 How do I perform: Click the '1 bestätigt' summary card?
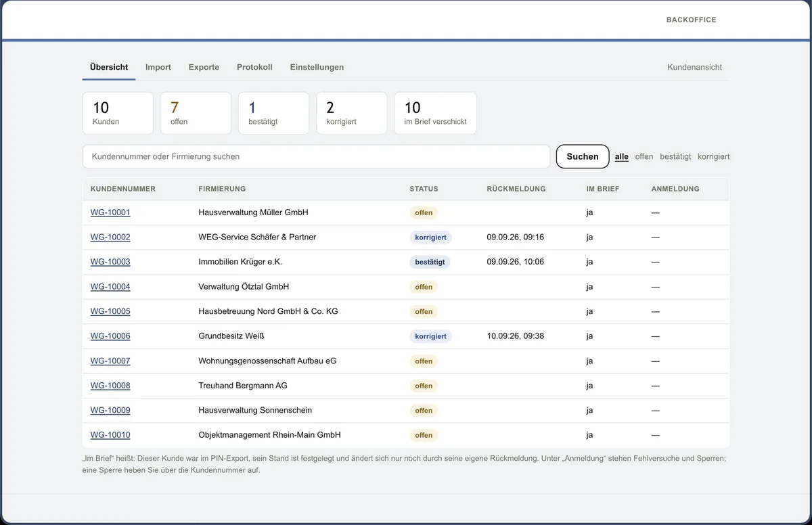click(x=273, y=113)
